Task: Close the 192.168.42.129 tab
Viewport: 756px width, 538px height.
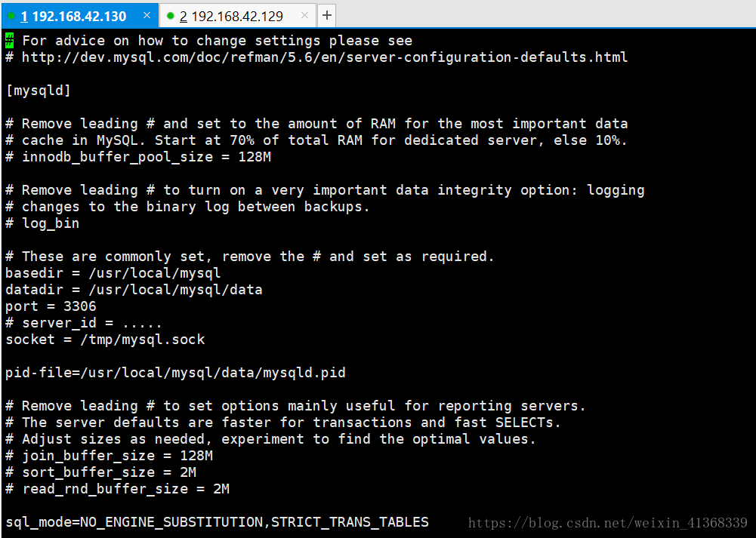Action: [304, 15]
